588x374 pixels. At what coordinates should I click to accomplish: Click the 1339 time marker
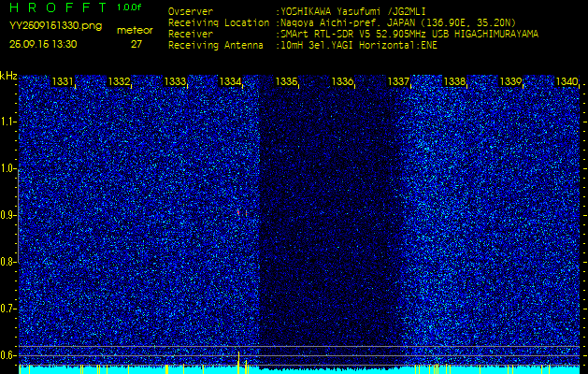[510, 81]
